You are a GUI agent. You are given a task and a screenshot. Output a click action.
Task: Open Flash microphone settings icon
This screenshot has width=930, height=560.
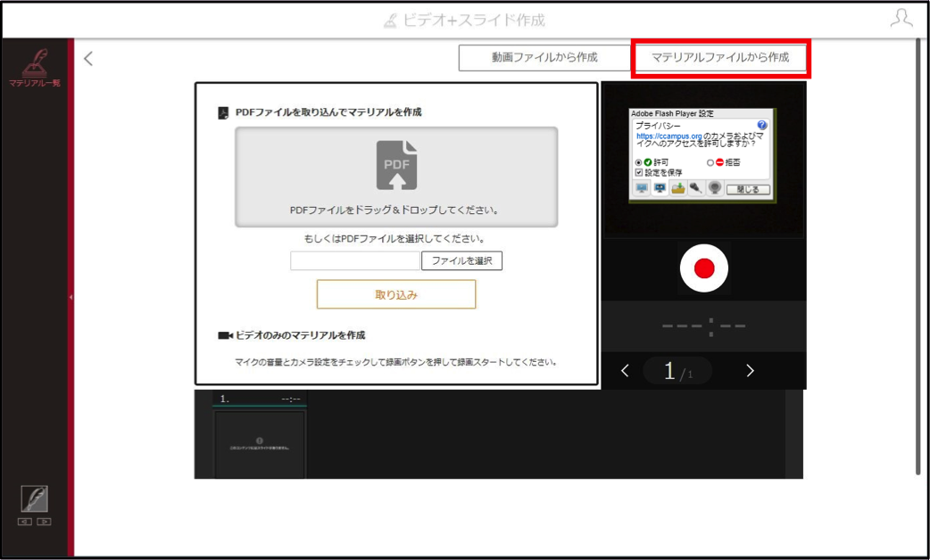click(x=696, y=188)
